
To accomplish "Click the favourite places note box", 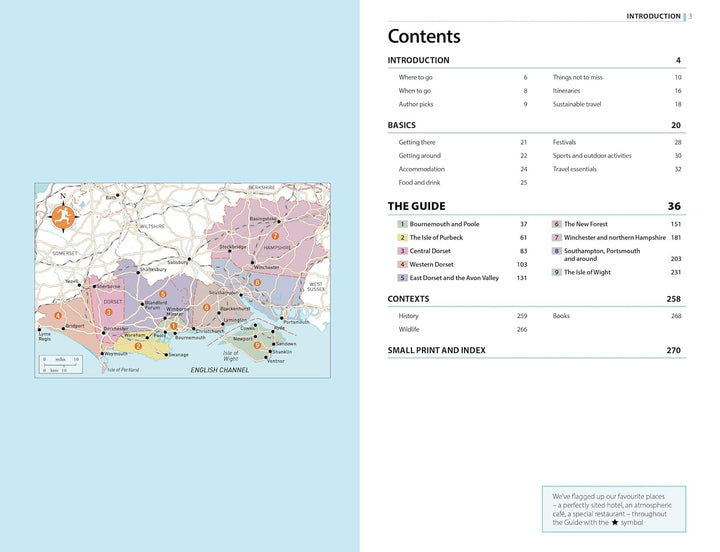I will (614, 509).
